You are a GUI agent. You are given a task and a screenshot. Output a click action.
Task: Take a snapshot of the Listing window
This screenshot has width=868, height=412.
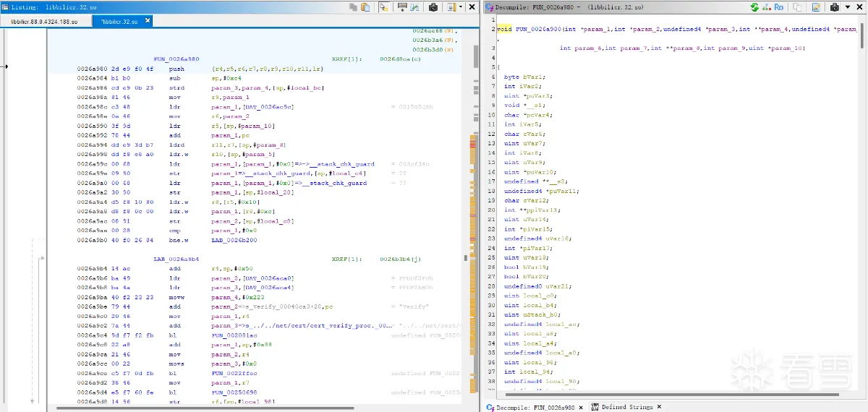click(x=433, y=7)
